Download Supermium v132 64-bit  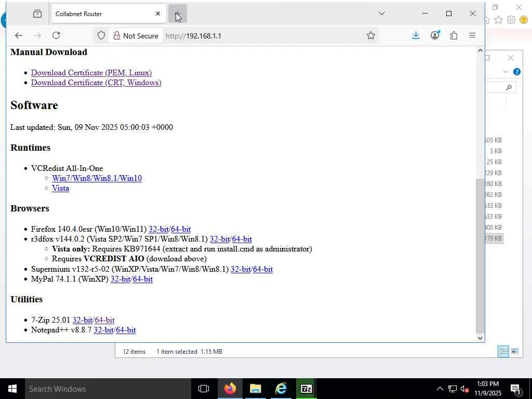click(x=262, y=269)
